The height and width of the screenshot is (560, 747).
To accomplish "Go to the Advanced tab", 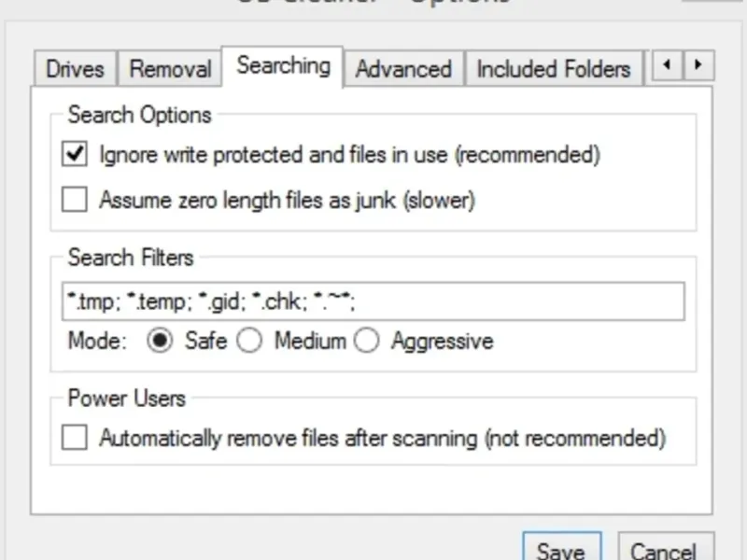I will [x=403, y=69].
